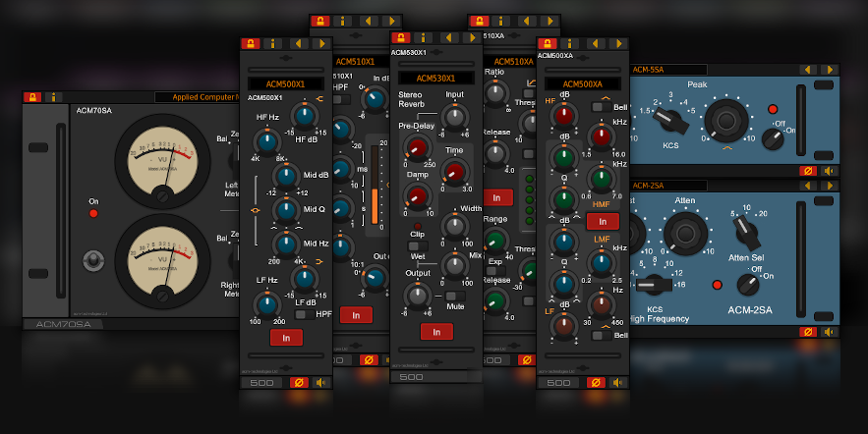Go to previous preset on ACM500XA
The height and width of the screenshot is (434, 868).
click(596, 44)
